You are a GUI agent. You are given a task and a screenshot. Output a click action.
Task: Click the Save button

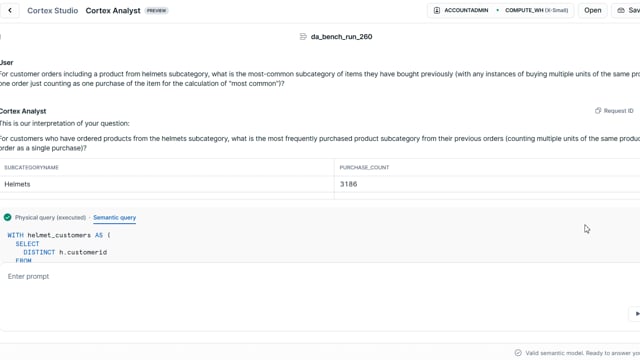pos(628,10)
